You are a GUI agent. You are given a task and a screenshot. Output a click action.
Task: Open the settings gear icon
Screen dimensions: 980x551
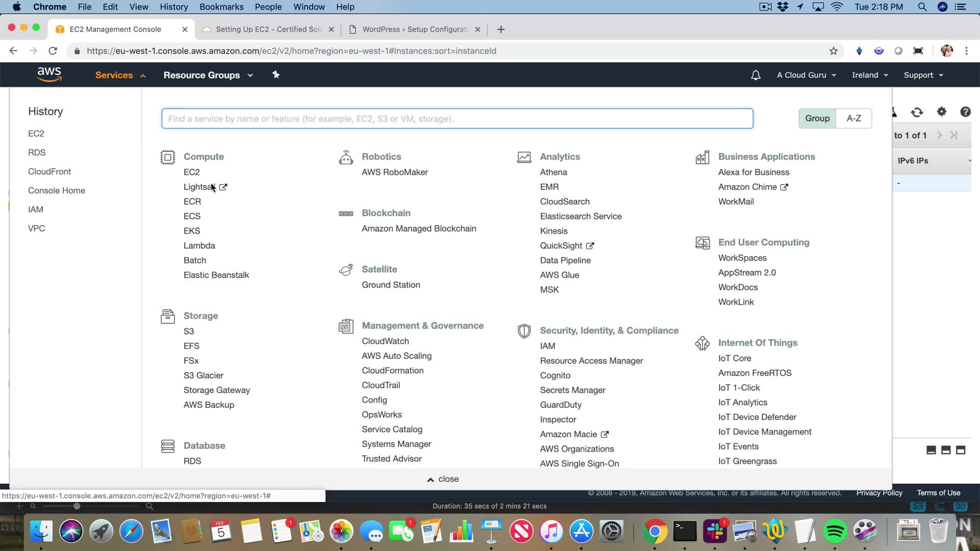pyautogui.click(x=941, y=112)
